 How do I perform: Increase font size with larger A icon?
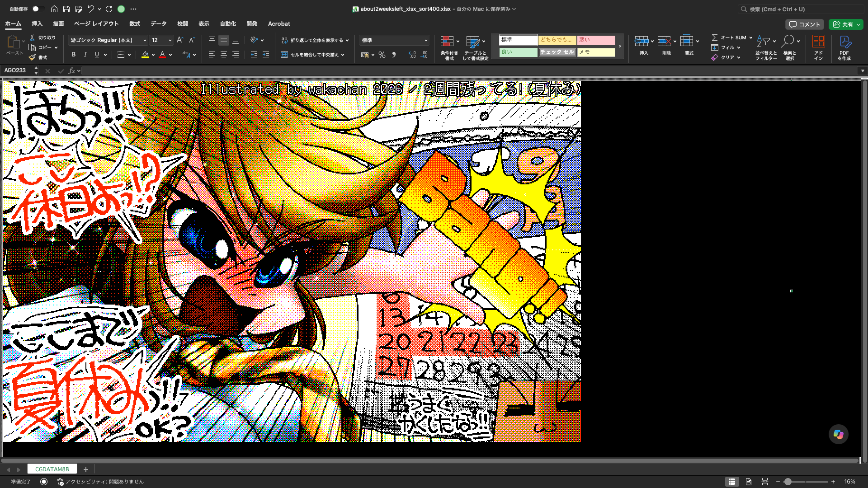coord(180,40)
